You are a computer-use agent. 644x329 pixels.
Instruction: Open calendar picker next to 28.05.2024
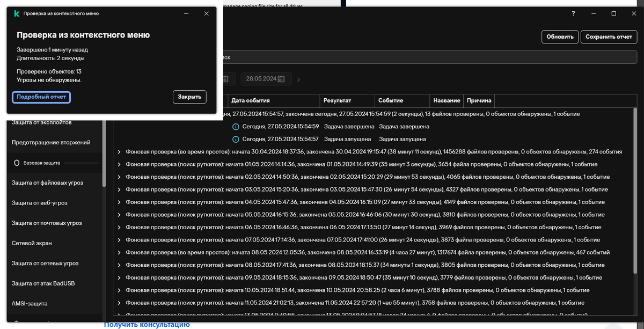point(281,79)
